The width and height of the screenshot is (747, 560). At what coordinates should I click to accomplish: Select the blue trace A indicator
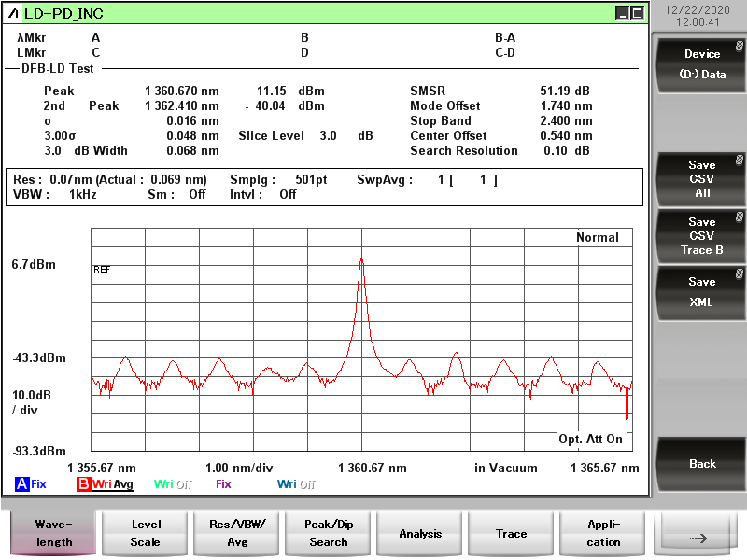point(22,484)
